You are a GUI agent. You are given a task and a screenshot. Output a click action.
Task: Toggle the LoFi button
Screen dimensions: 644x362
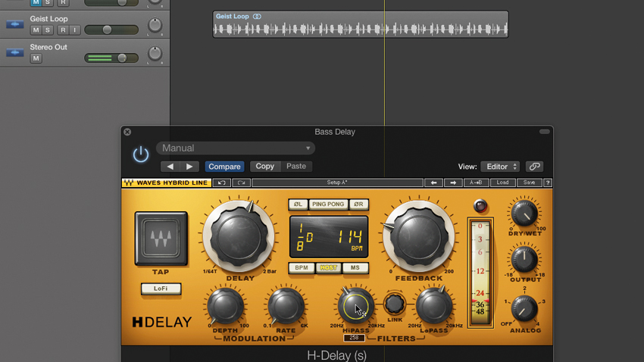(161, 289)
